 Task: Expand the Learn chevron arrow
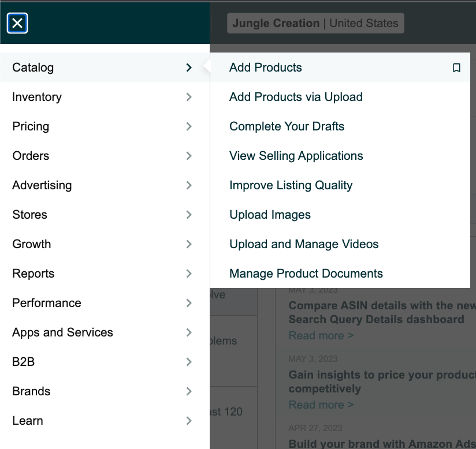[189, 421]
